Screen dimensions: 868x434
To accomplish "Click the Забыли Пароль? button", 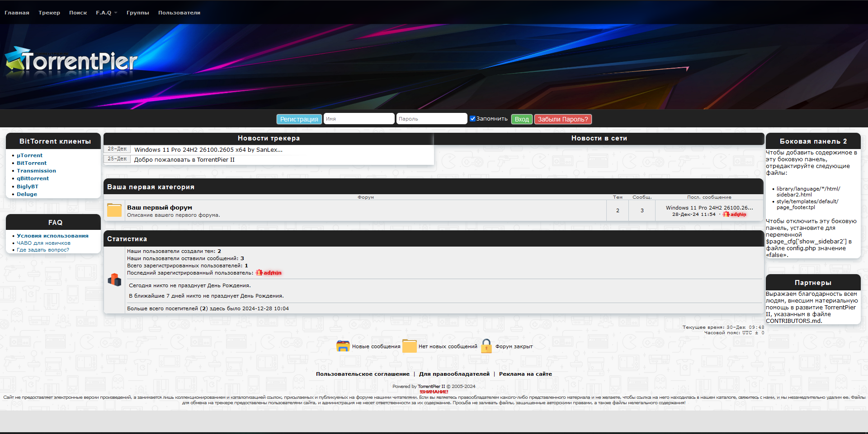I will point(563,119).
